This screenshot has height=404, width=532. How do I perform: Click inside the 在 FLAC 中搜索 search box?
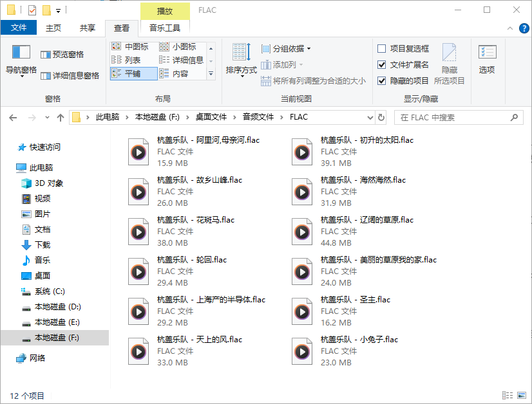[x=457, y=117]
